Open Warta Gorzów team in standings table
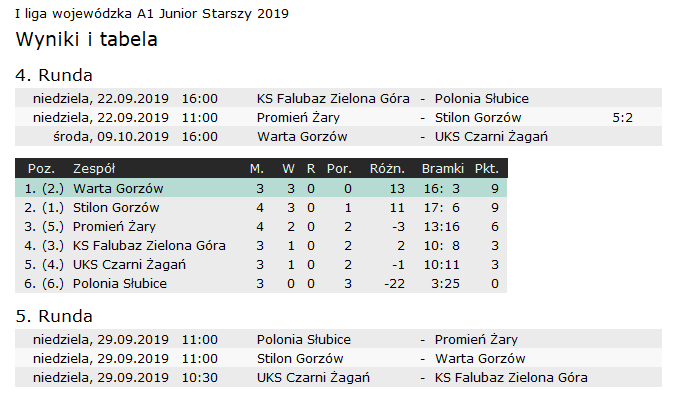The image size is (677, 394). tap(118, 189)
